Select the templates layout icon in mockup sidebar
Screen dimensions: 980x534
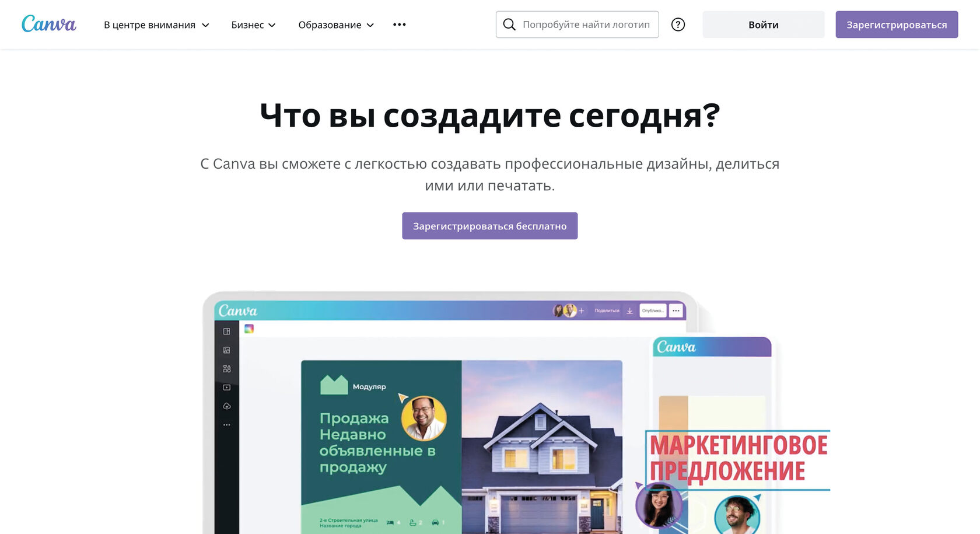227,331
